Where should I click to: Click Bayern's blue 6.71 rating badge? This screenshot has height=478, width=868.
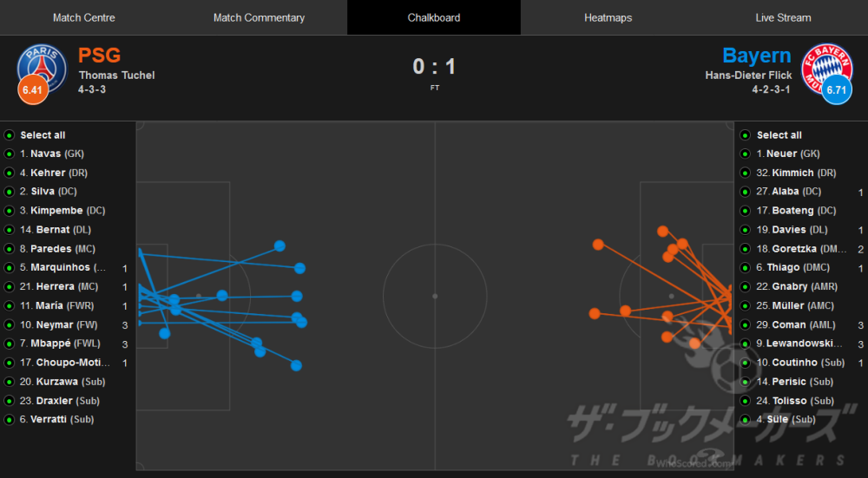(x=836, y=88)
